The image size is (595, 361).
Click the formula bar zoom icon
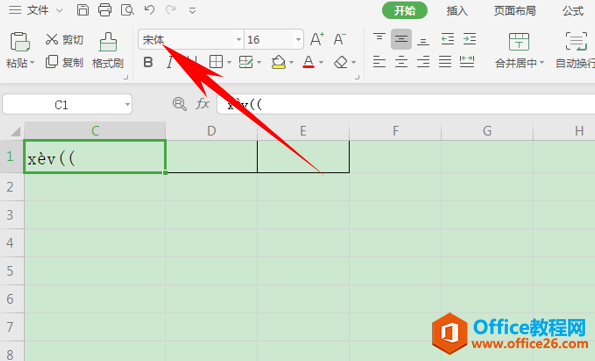[x=179, y=104]
